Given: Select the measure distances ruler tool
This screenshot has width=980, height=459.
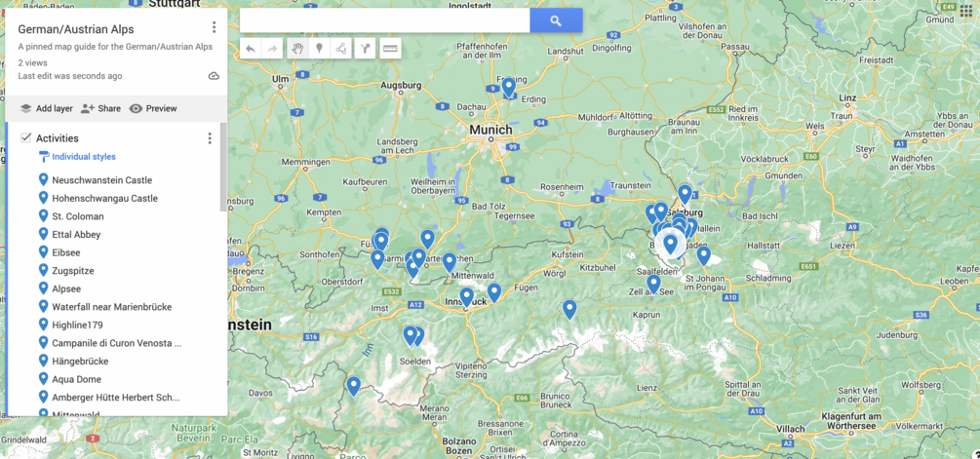Looking at the screenshot, I should point(391,49).
